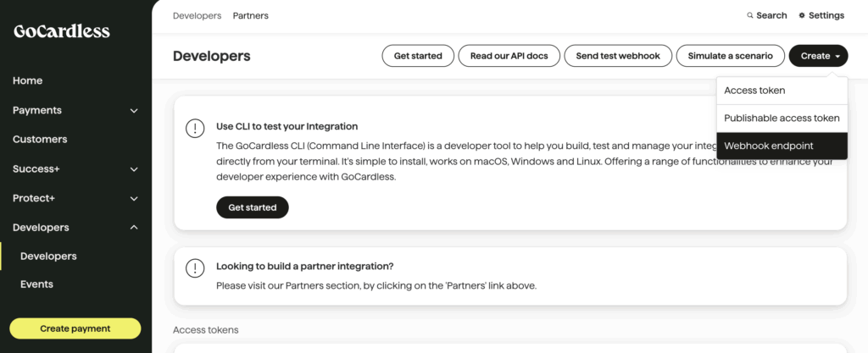This screenshot has width=868, height=353.
Task: Click the yellow Create payment button
Action: [75, 328]
